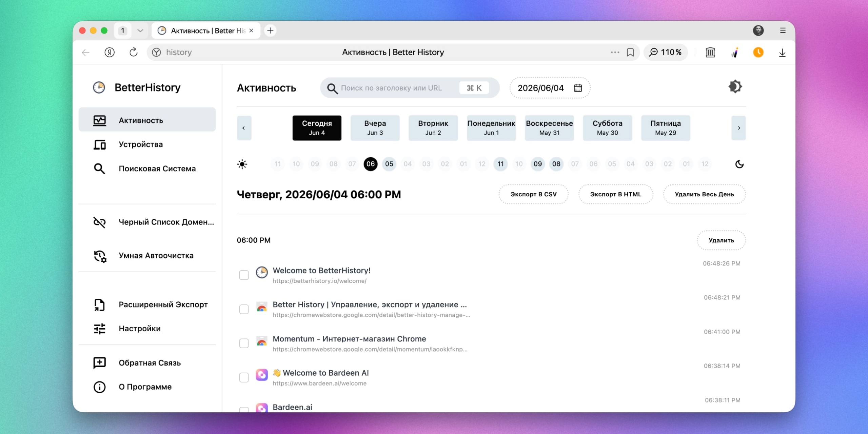Open Черный Список Доменов in sidebar

[147, 222]
